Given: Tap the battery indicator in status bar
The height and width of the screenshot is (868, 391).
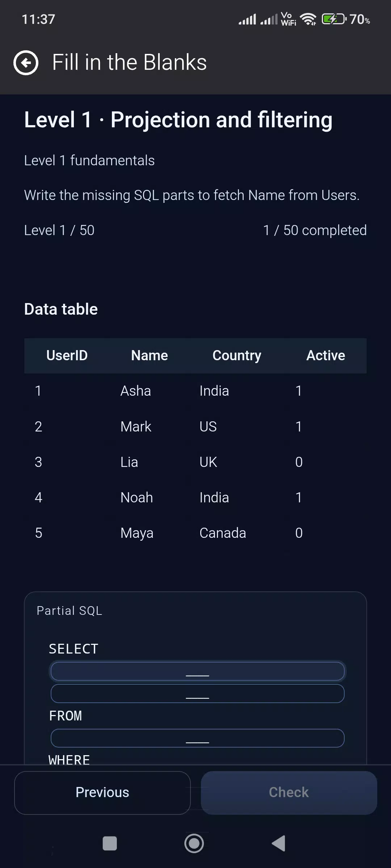Looking at the screenshot, I should [x=346, y=19].
